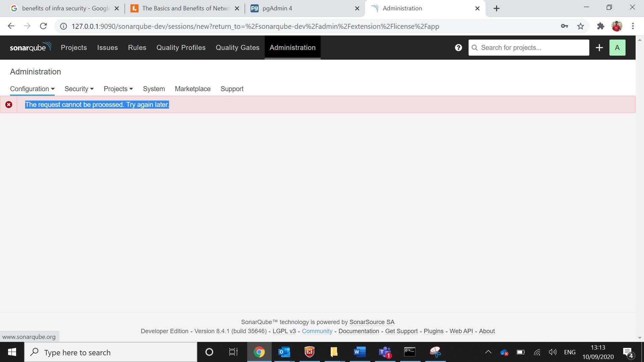Click the page scrollbar down arrow

click(x=640, y=338)
